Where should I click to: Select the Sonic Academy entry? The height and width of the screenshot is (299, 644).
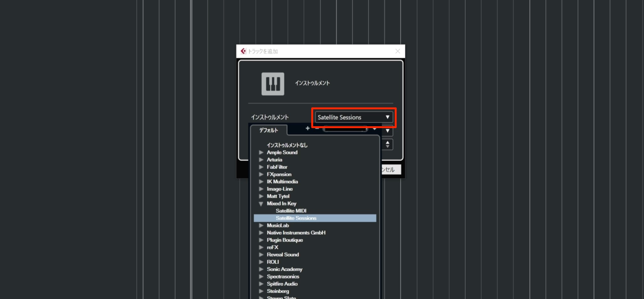pyautogui.click(x=284, y=269)
